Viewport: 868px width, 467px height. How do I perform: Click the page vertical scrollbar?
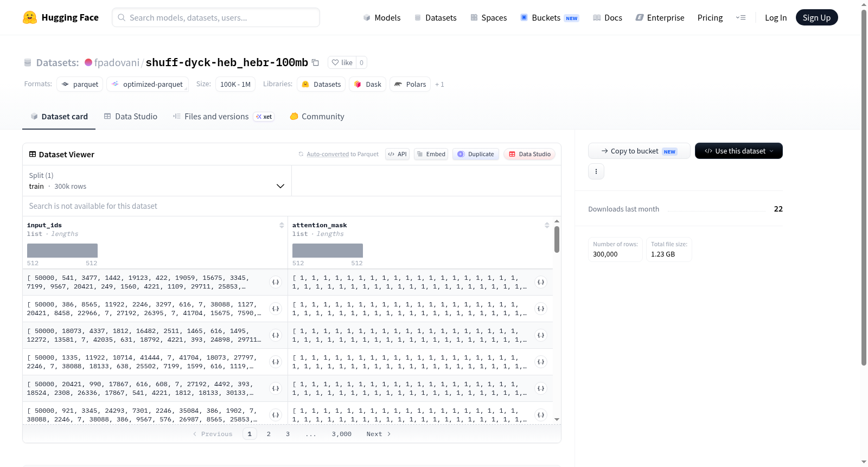click(864, 187)
